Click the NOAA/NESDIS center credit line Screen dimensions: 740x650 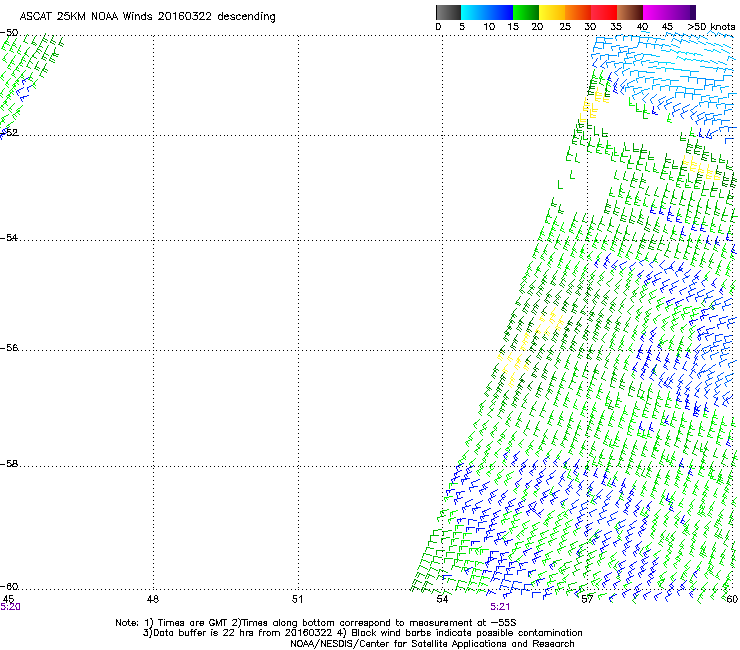point(432,644)
